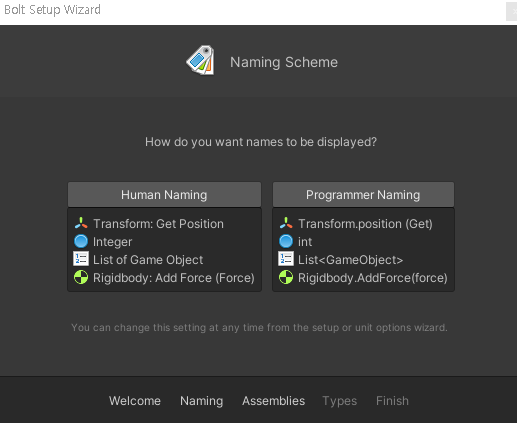Click the 'Transform.position (Get)' example text
The image size is (517, 423).
pyautogui.click(x=365, y=224)
